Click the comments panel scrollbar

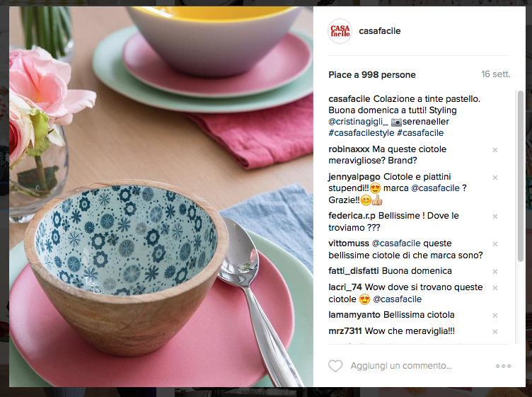point(521,176)
